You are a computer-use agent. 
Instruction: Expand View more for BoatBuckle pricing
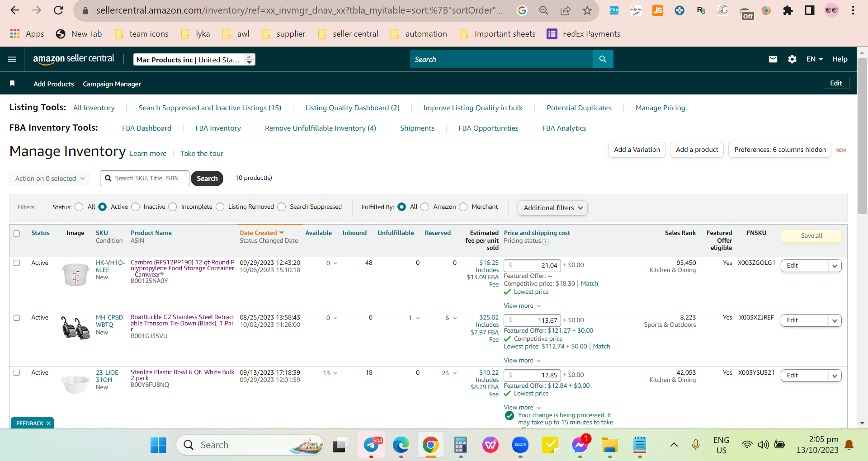pos(522,361)
